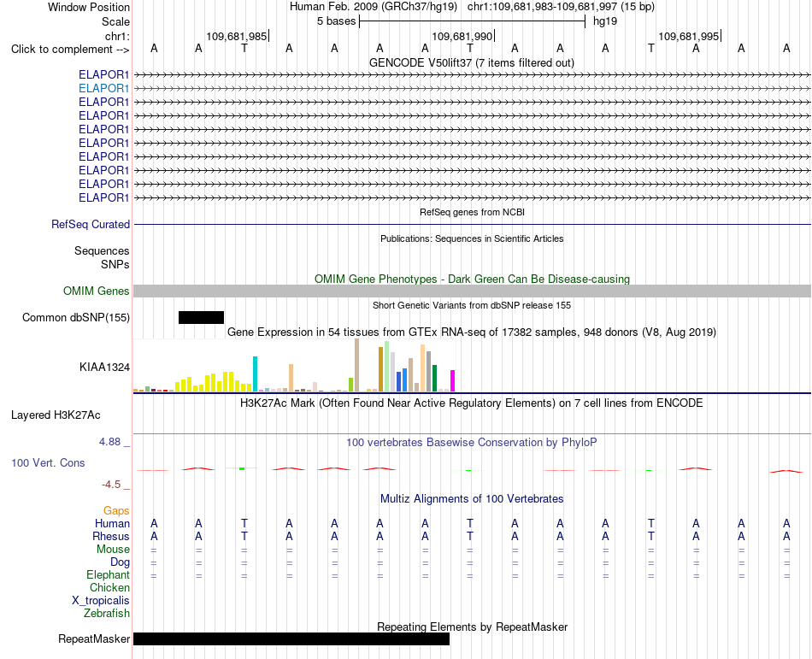Click the hg19 label beside scale bar
The height and width of the screenshot is (659, 812).
point(605,21)
